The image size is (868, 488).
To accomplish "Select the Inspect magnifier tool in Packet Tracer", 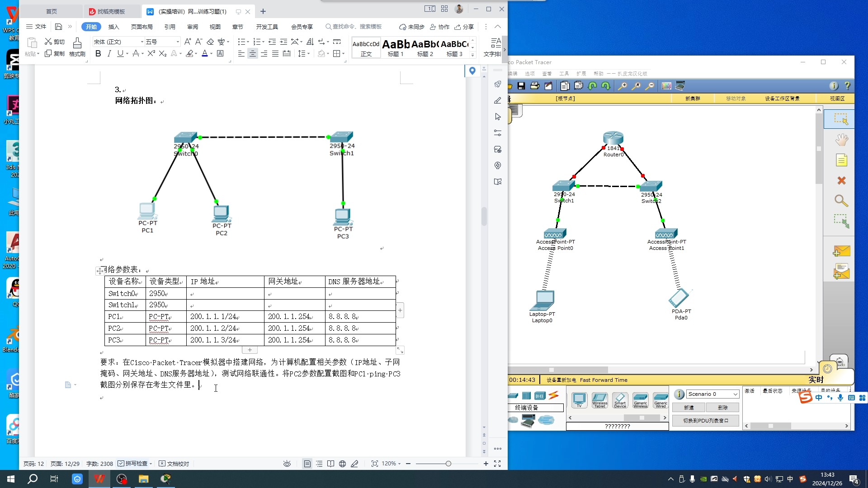I will pos(841,201).
